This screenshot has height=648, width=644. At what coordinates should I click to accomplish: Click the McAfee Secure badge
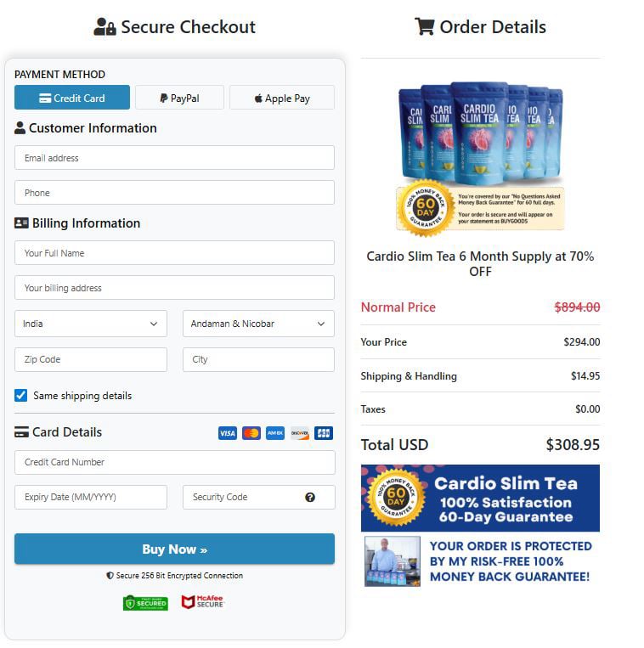(x=202, y=602)
